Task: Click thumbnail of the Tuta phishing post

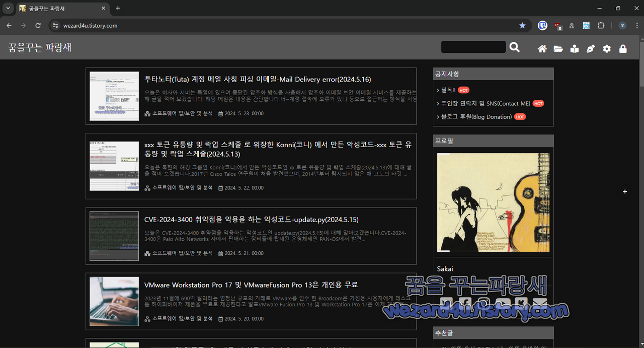Action: pos(114,96)
